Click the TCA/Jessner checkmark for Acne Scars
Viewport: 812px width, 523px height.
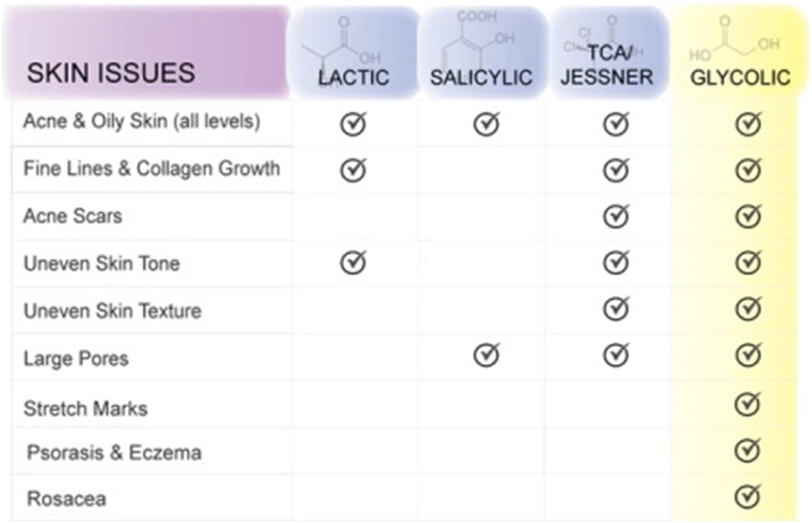615,216
